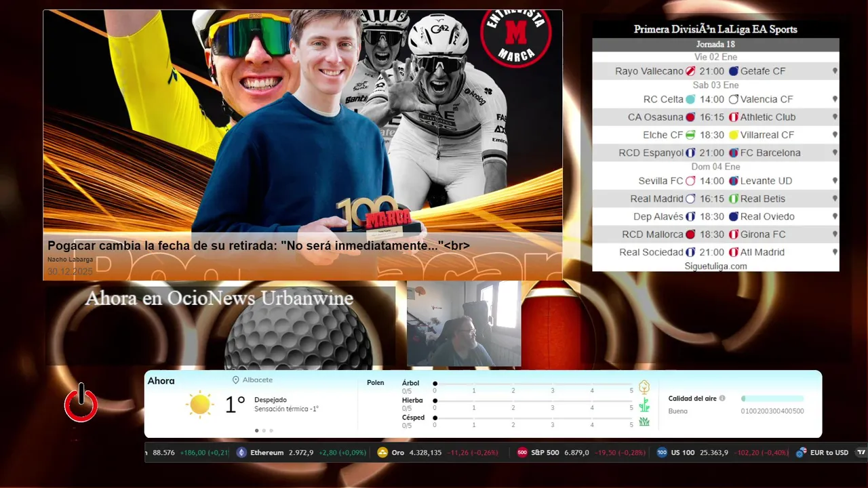This screenshot has width=868, height=488.
Task: Click the Ethereum coin icon in ticker
Action: tap(242, 453)
